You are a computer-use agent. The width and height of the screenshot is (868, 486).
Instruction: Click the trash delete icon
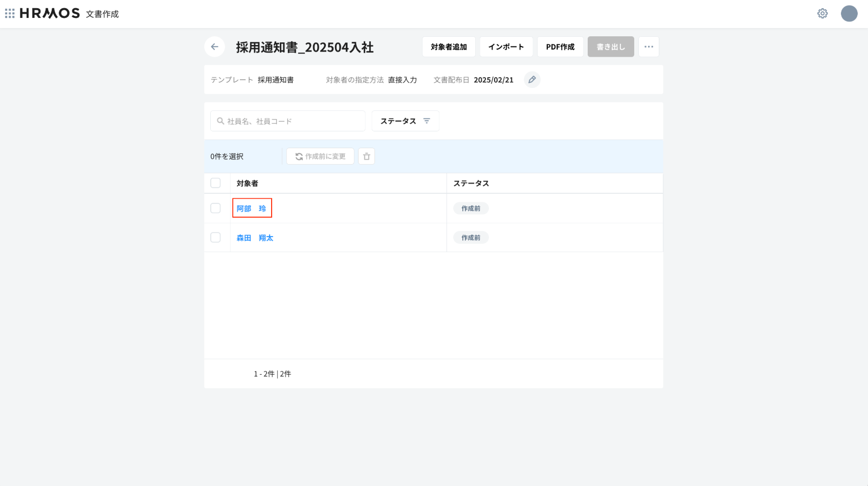(x=366, y=156)
